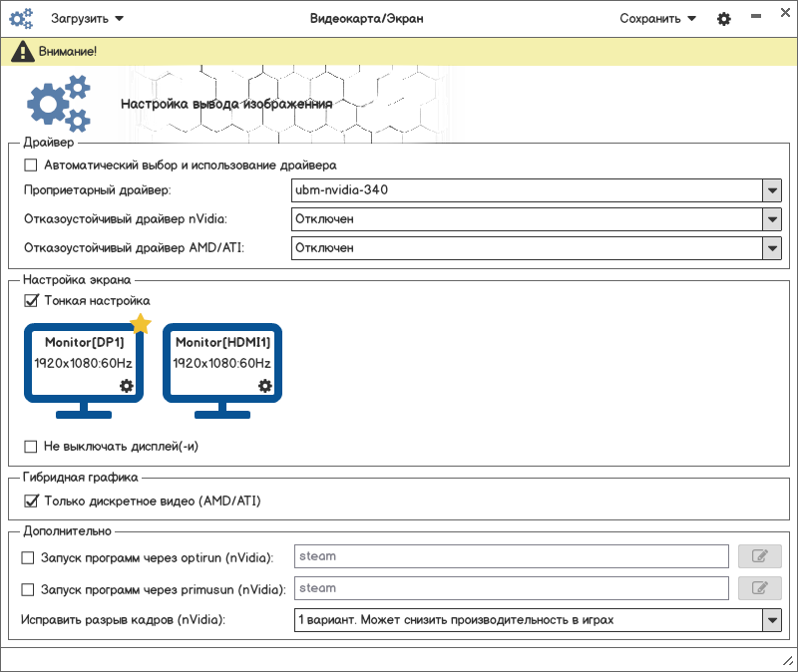Open the Сохранить menu
Image resolution: width=798 pixels, height=672 pixels.
[x=657, y=19]
